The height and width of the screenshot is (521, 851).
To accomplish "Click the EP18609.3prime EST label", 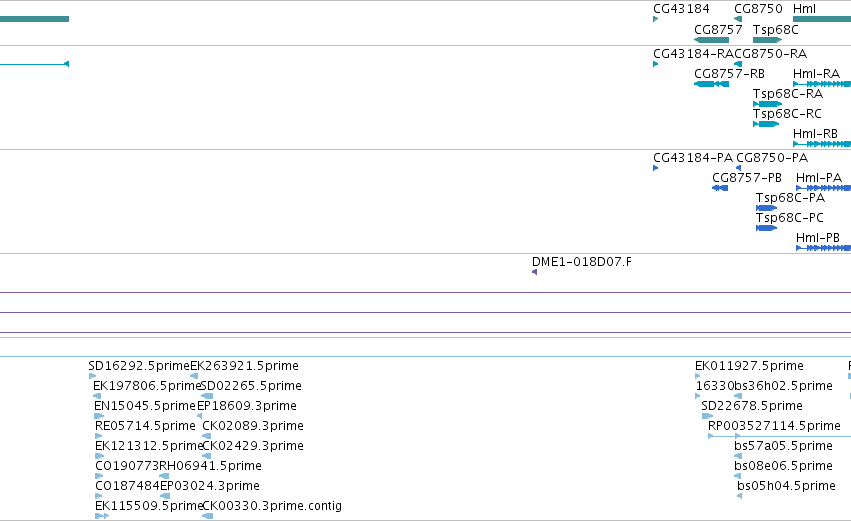I will pyautogui.click(x=247, y=406).
